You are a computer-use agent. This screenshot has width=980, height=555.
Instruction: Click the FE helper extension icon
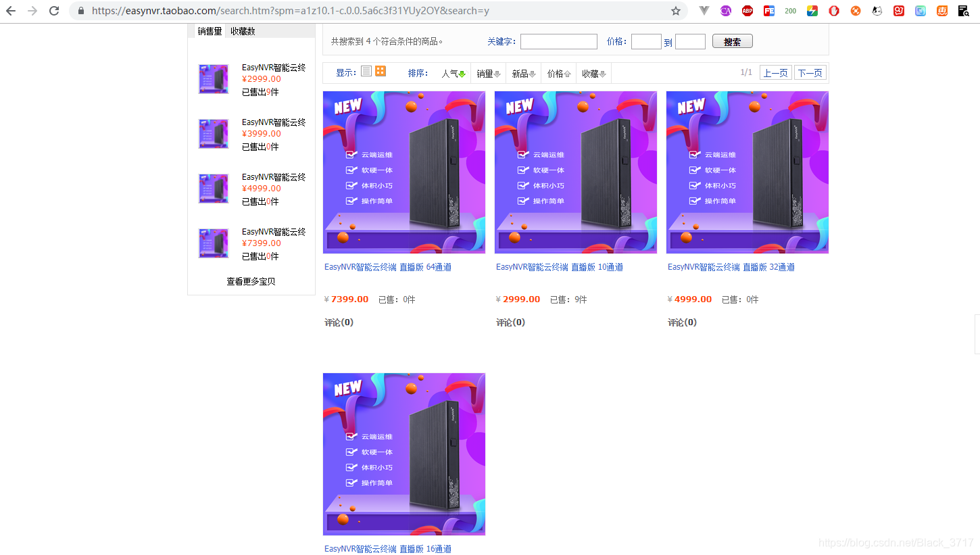pos(769,11)
